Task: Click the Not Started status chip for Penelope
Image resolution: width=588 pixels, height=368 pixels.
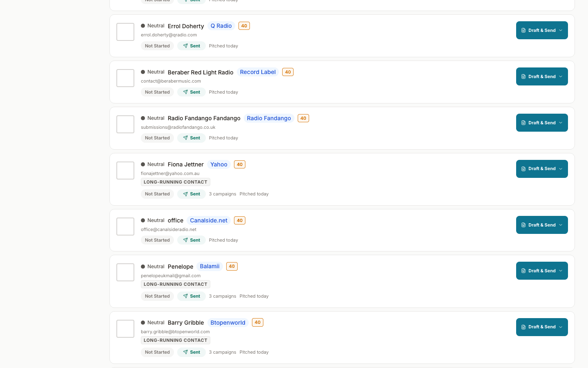Action: (x=157, y=296)
